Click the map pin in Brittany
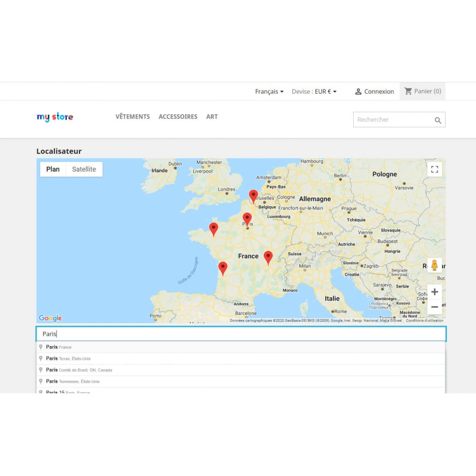Screen dimensions: 476x476 214,229
